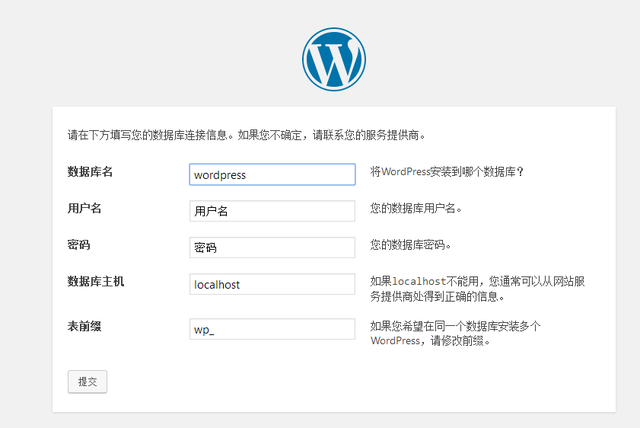This screenshot has width=640, height=428.
Task: Click the 请修改前缀 table prefix hint text
Action: (x=455, y=341)
